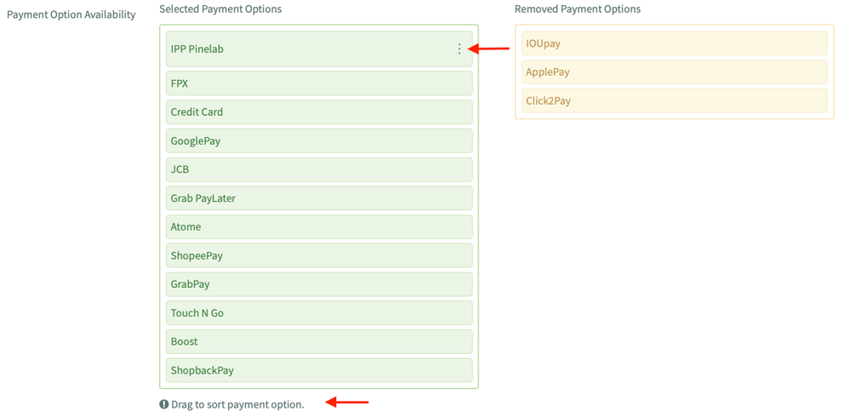Screen dimensions: 868x417
Task: Click the ShopbackPay payment option
Action: point(318,370)
